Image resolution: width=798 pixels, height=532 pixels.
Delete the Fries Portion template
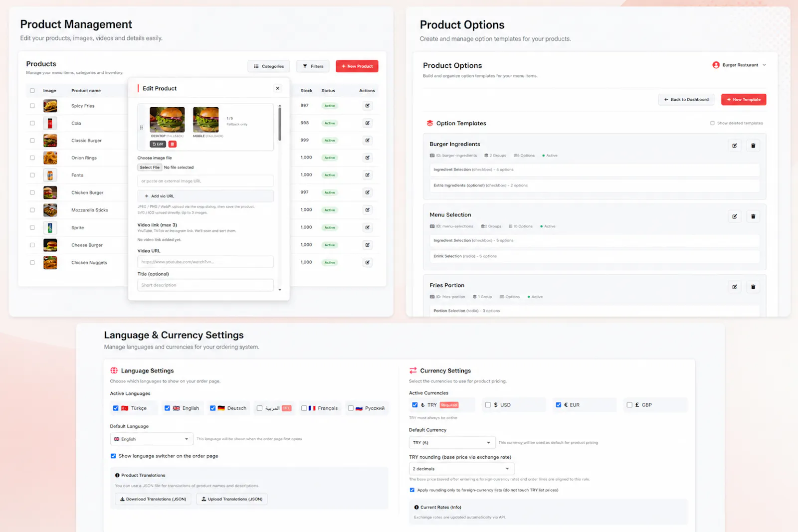[753, 287]
